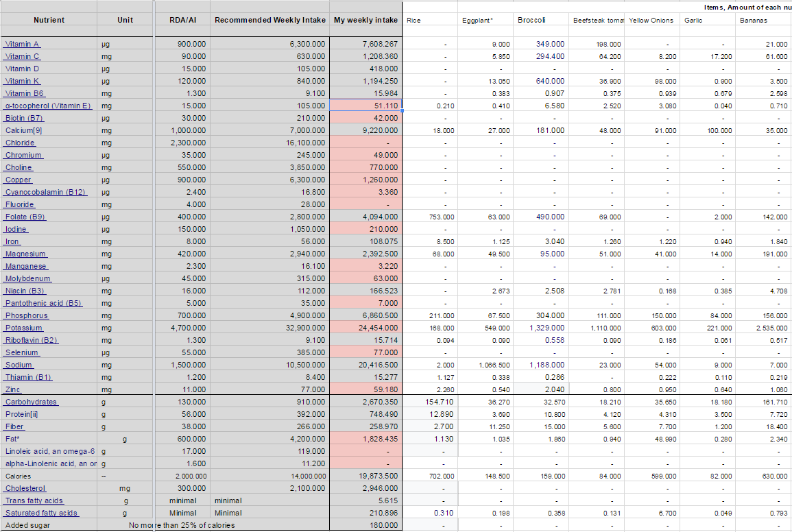The width and height of the screenshot is (792, 532).
Task: Select the RDA/AI column header cell
Action: point(182,20)
